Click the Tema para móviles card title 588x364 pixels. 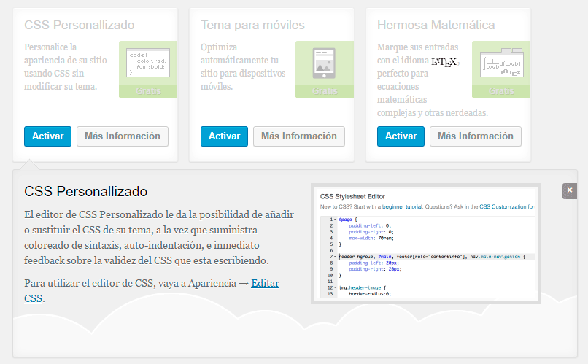252,26
